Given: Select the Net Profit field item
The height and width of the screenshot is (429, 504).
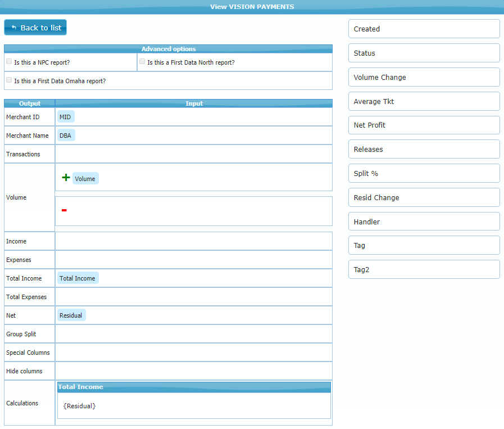Looking at the screenshot, I should (x=424, y=125).
